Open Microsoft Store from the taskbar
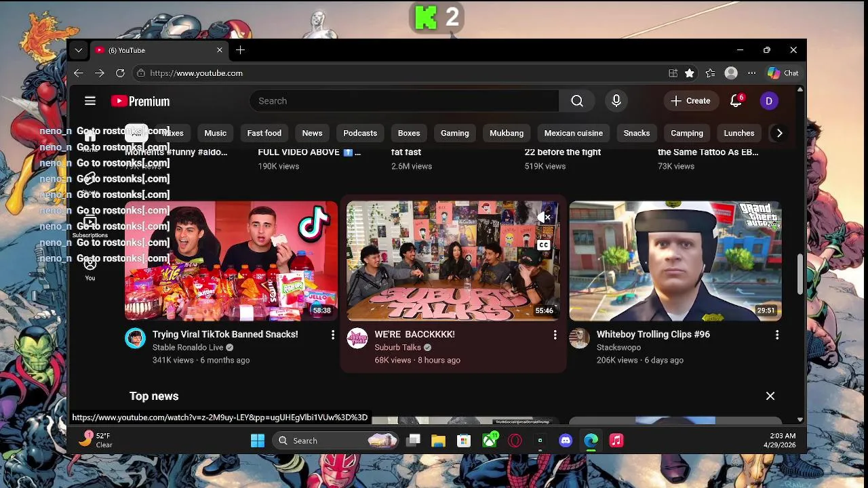The image size is (868, 488). (x=464, y=441)
